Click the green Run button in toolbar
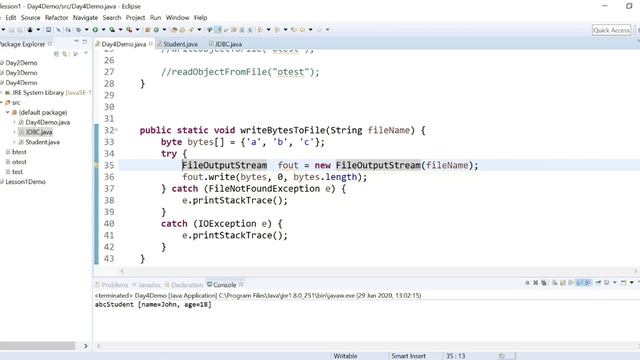 (x=95, y=29)
